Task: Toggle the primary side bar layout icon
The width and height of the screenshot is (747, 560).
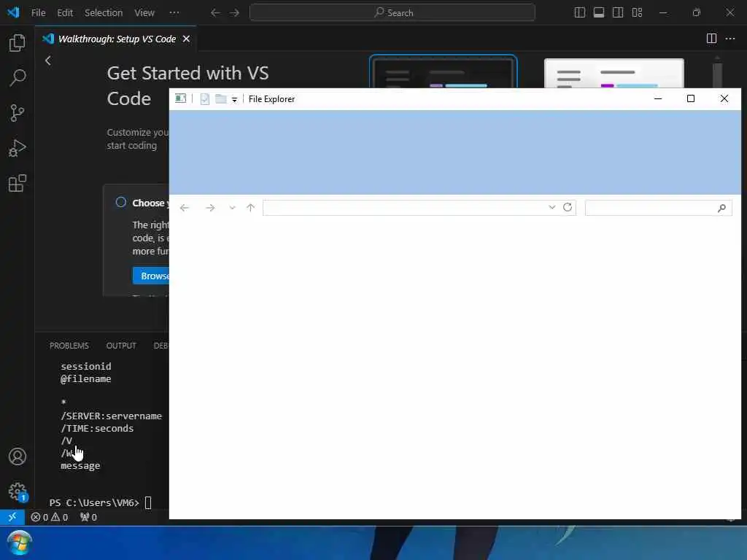Action: click(580, 13)
